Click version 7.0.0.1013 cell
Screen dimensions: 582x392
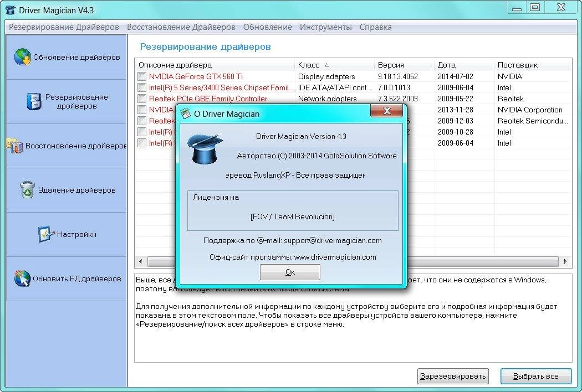(x=394, y=87)
